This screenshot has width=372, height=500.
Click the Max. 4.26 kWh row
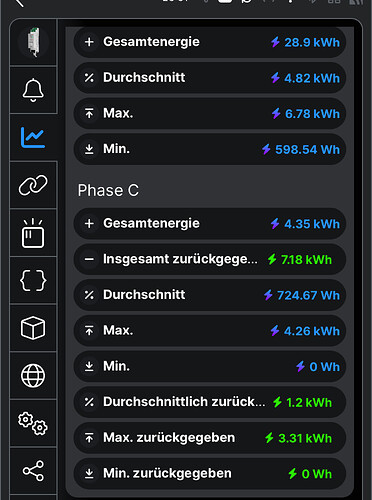pos(210,331)
